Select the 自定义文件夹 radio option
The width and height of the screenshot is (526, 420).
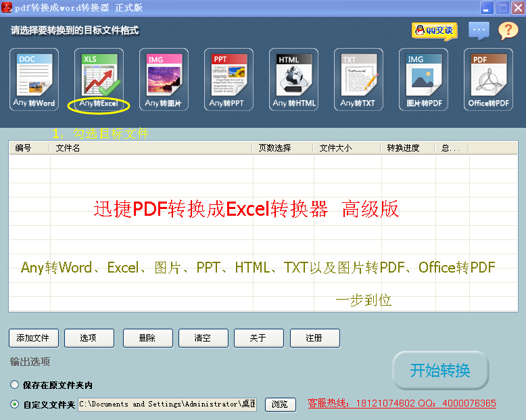tap(14, 404)
